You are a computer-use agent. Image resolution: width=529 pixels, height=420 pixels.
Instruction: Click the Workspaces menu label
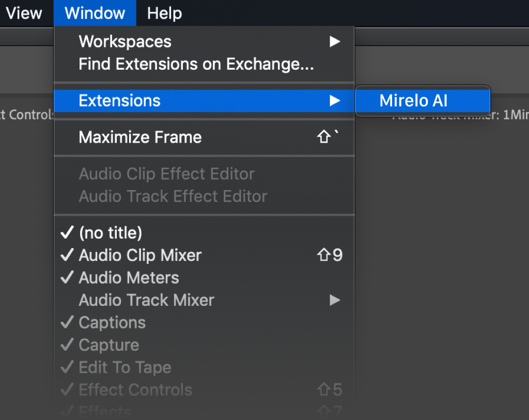[125, 42]
